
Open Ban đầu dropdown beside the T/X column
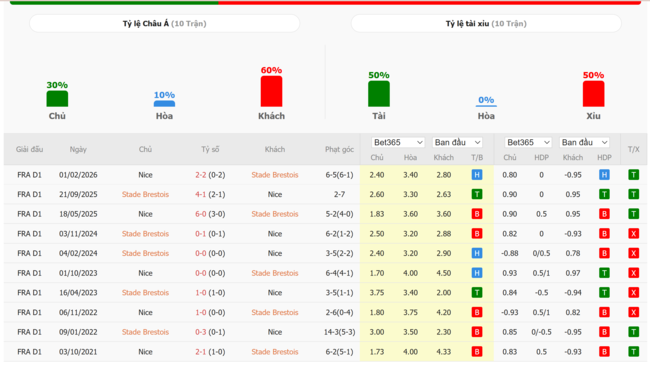pyautogui.click(x=585, y=143)
